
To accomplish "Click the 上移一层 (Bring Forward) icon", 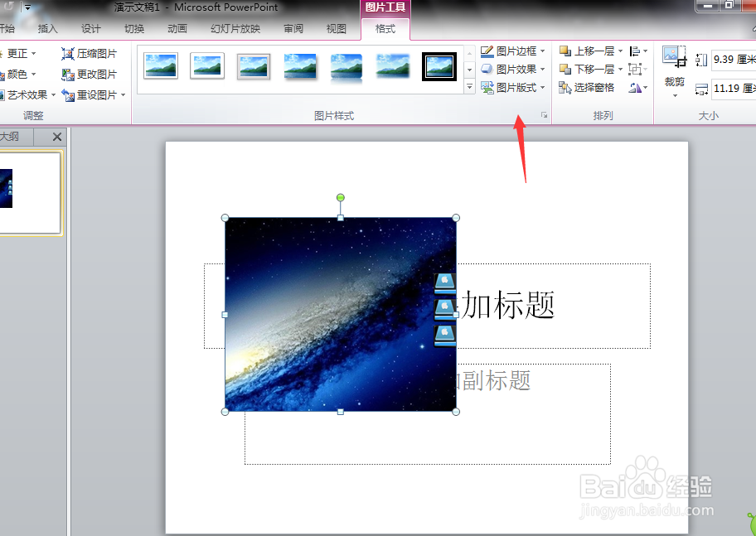I will [565, 51].
